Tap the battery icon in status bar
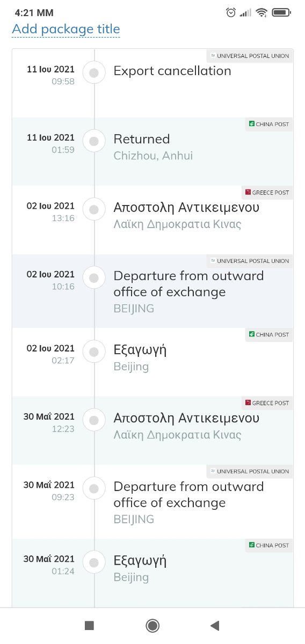Viewport: 305px width, 644px height. coord(281,12)
